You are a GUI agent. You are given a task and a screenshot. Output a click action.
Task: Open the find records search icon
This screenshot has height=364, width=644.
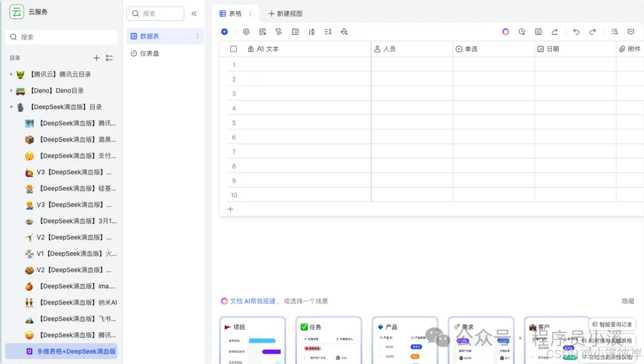tap(614, 32)
